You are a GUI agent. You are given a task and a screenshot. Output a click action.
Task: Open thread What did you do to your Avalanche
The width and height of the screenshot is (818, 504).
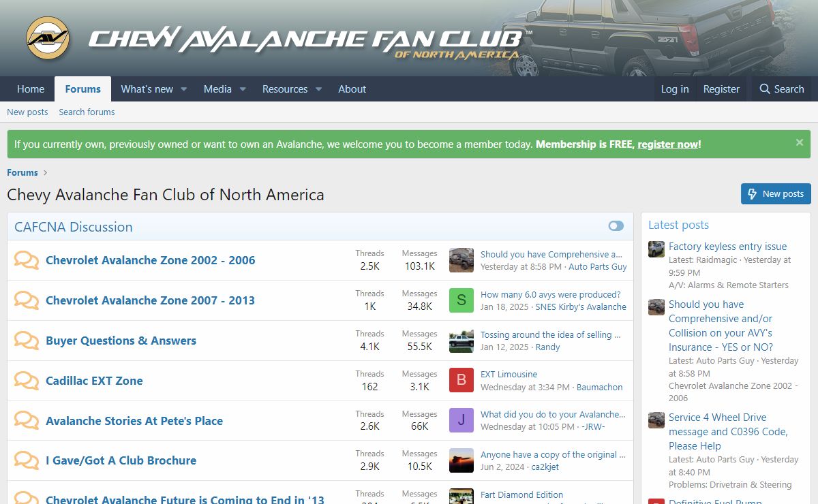coord(553,414)
